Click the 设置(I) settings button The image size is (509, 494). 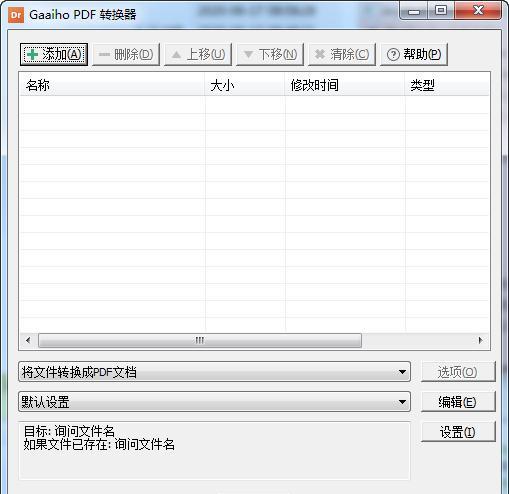coord(458,432)
